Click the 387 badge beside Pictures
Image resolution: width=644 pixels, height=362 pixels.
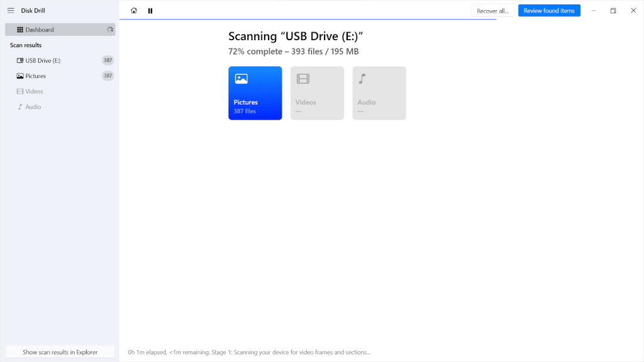108,76
